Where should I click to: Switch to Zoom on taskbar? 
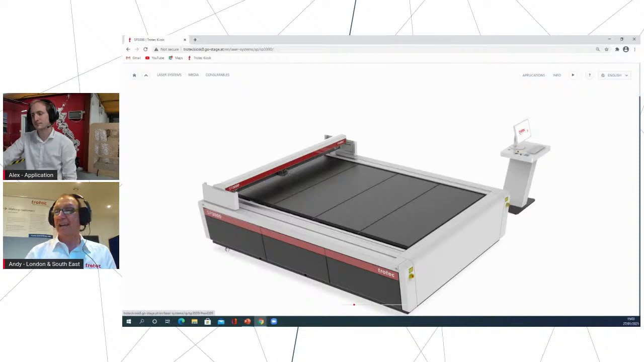coord(274,321)
